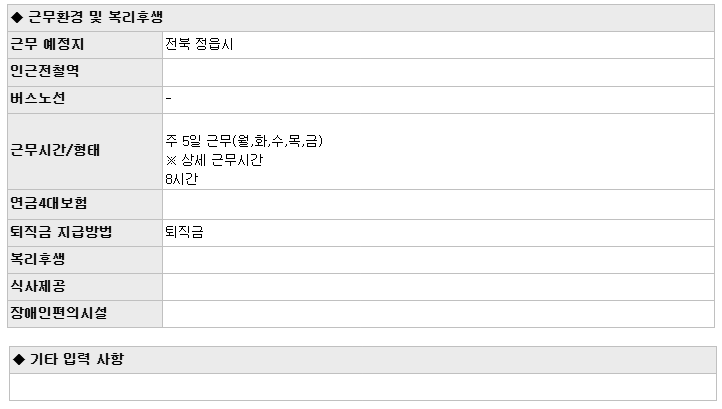Select the 복리후생 row label

[x=85, y=260]
